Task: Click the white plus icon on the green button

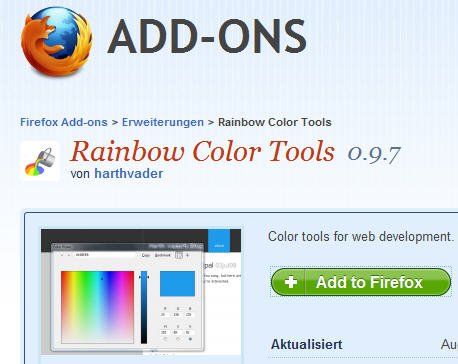Action: (x=291, y=282)
